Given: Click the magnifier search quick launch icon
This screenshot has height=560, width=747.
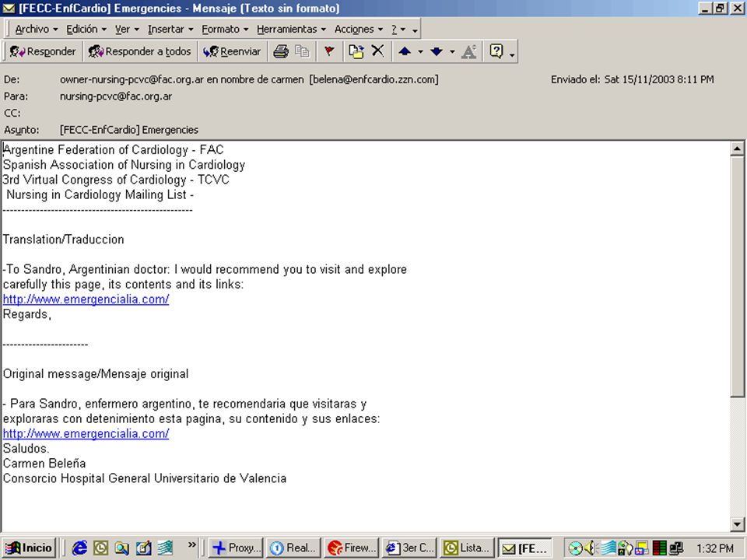Looking at the screenshot, I should pyautogui.click(x=121, y=548).
